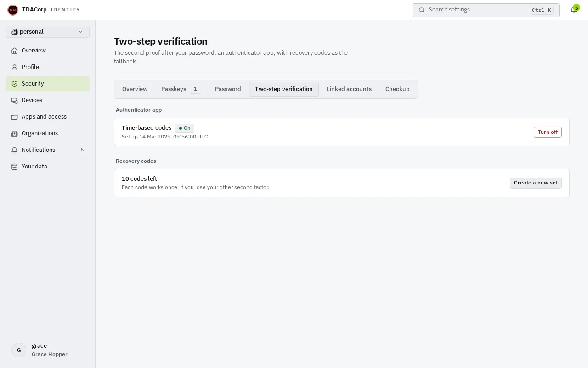Click the "10 codes left" text
This screenshot has width=588, height=368.
point(139,179)
